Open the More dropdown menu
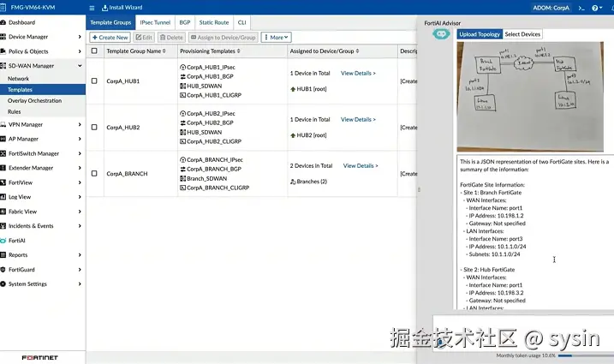 coord(276,37)
